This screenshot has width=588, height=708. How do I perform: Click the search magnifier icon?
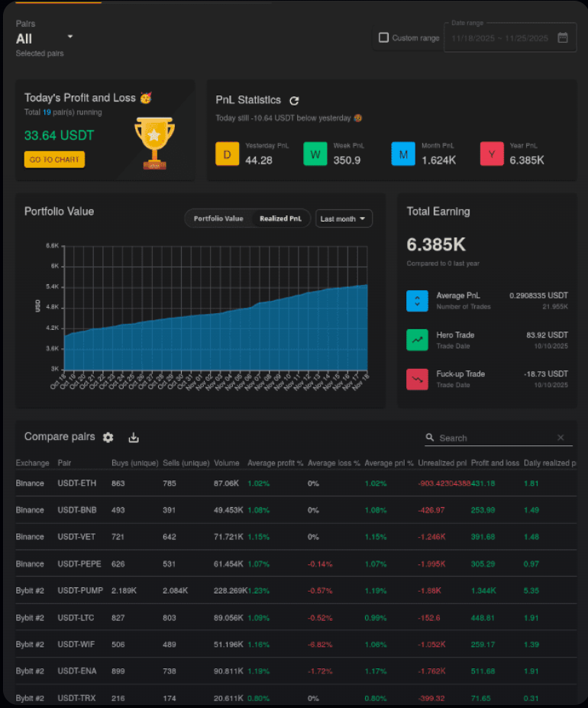(x=430, y=438)
